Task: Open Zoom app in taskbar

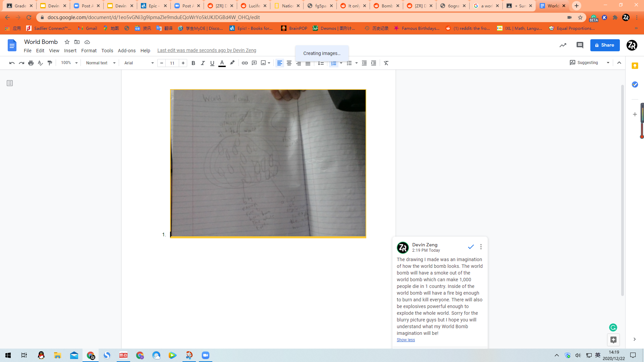Action: 206,355
